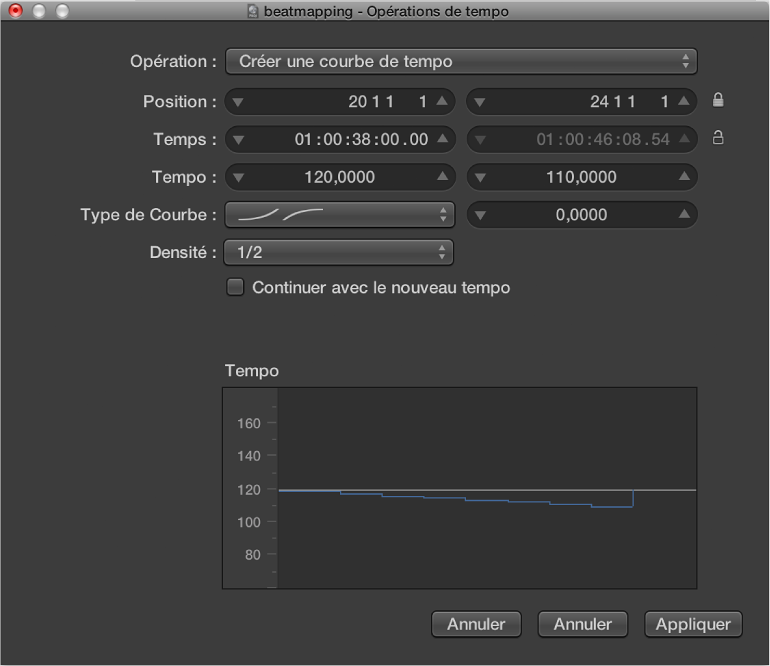Toggle the closed lock beside Position
This screenshot has height=666, width=770.
click(718, 100)
